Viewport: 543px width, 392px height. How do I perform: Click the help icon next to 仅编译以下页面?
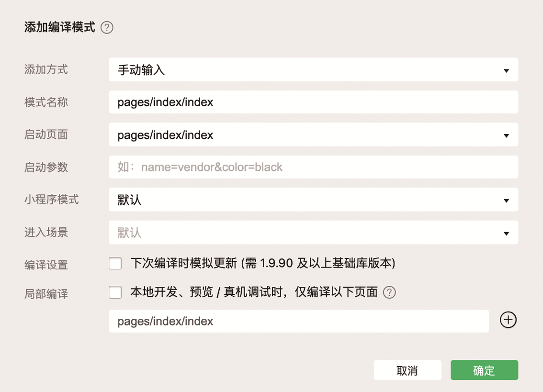click(389, 292)
